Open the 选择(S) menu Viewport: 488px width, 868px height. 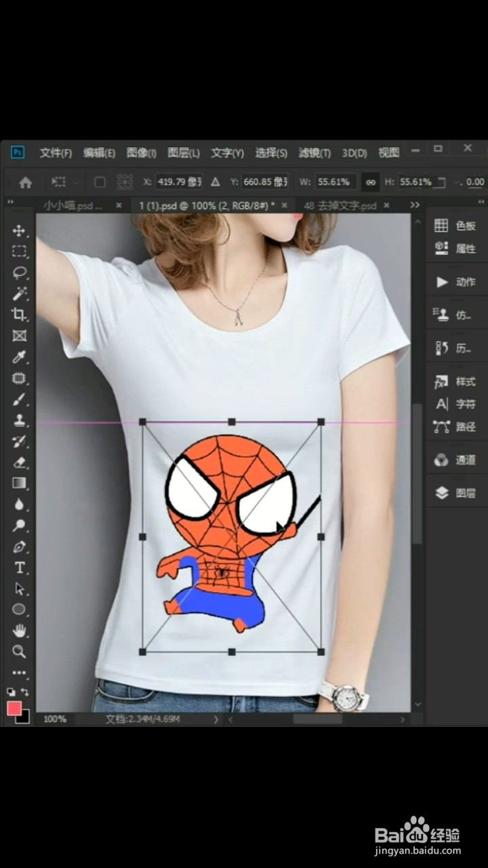(271, 153)
